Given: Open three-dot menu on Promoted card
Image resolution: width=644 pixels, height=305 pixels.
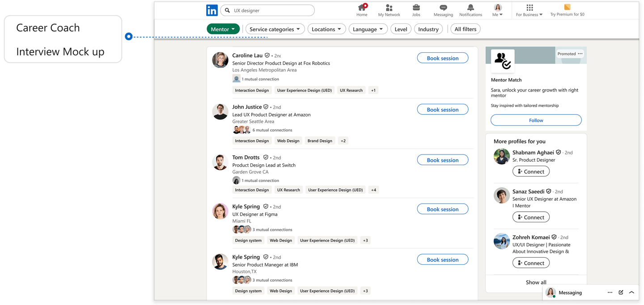Looking at the screenshot, I should 580,54.
